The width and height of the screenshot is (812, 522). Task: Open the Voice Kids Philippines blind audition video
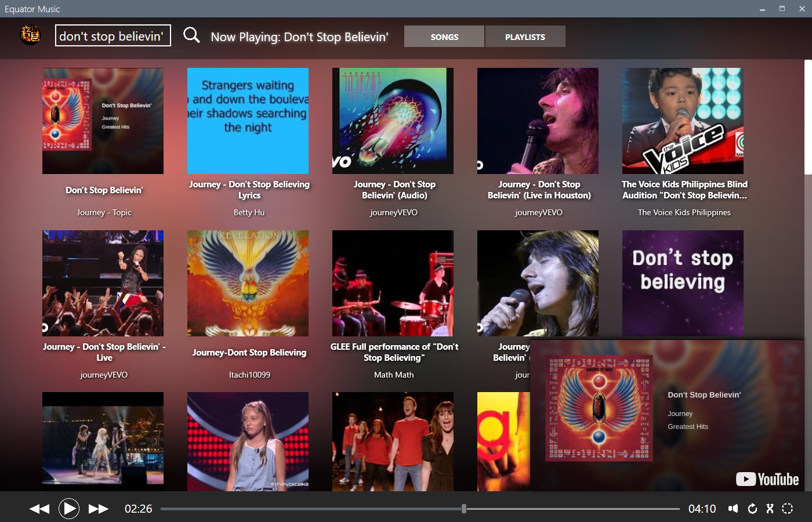tap(683, 121)
